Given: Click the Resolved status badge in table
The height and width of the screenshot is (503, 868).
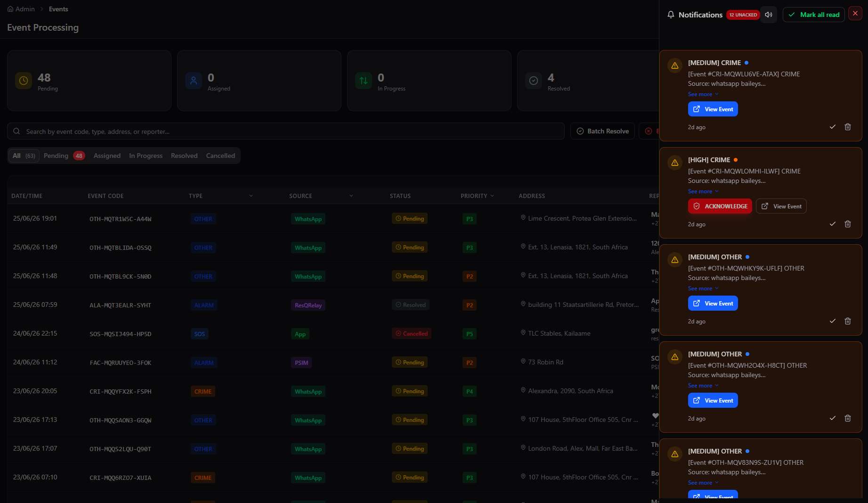Looking at the screenshot, I should (x=411, y=305).
